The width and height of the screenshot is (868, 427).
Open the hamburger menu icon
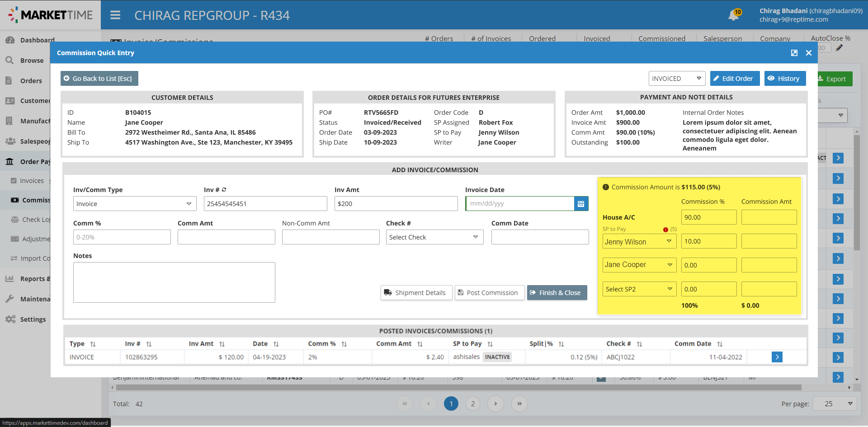point(115,15)
